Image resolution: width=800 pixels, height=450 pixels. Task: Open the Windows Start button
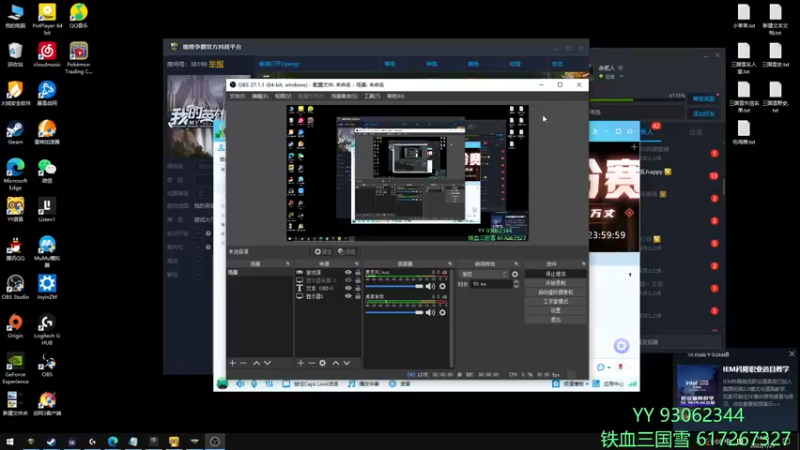[x=10, y=441]
